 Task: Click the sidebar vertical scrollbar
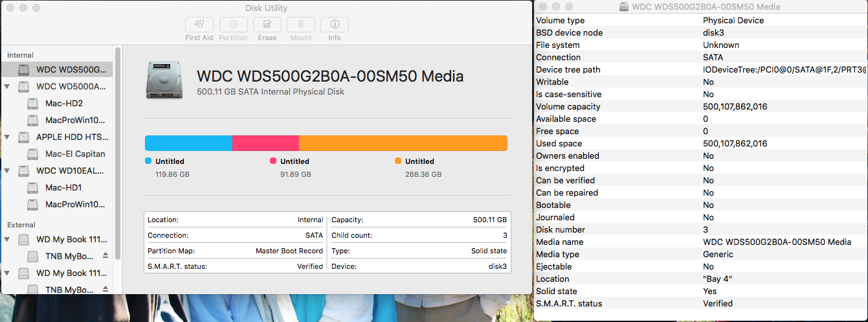pyautogui.click(x=117, y=154)
